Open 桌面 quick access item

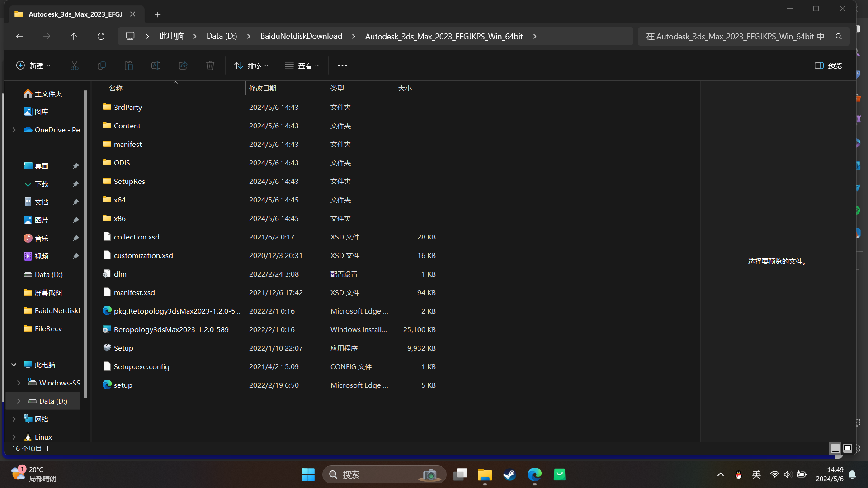click(36, 166)
